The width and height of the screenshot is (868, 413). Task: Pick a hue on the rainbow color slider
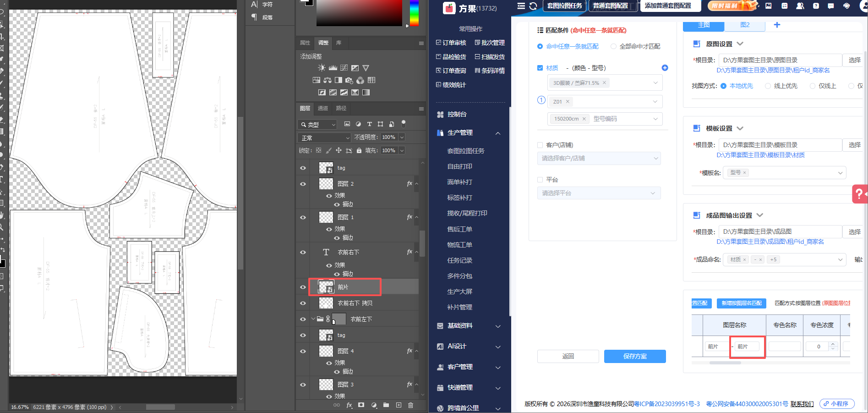[414, 13]
